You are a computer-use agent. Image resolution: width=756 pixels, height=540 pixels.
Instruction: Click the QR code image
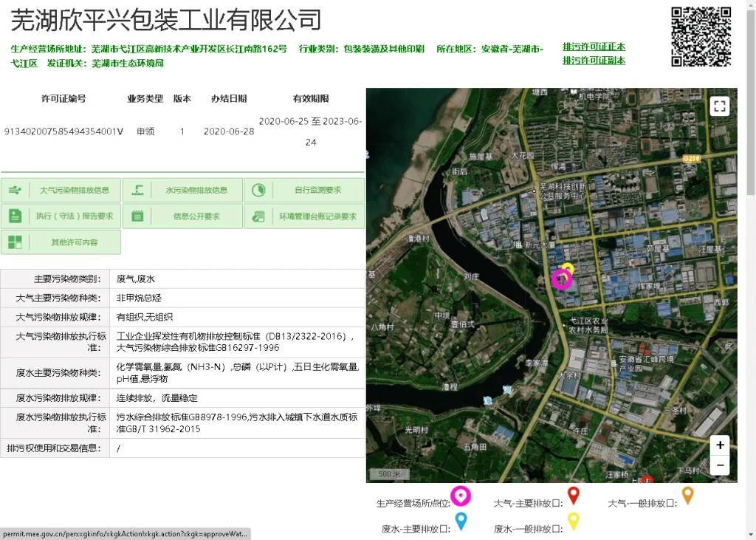coord(701,36)
